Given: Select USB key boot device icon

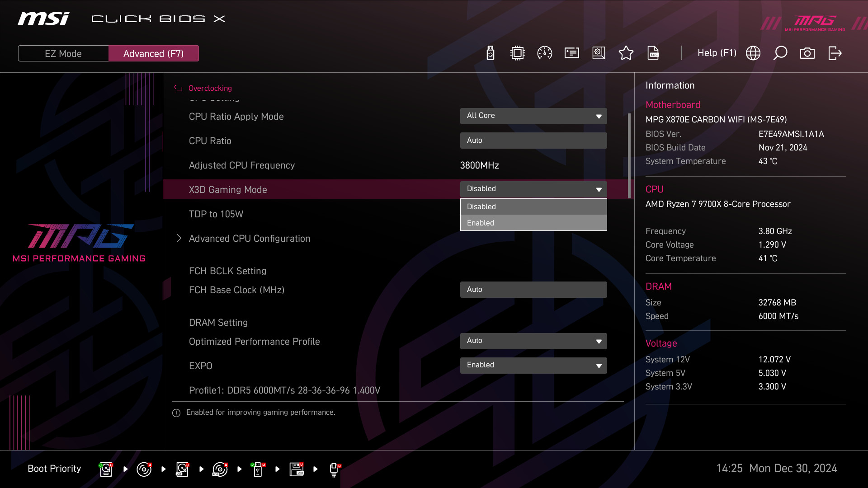Looking at the screenshot, I should click(258, 469).
